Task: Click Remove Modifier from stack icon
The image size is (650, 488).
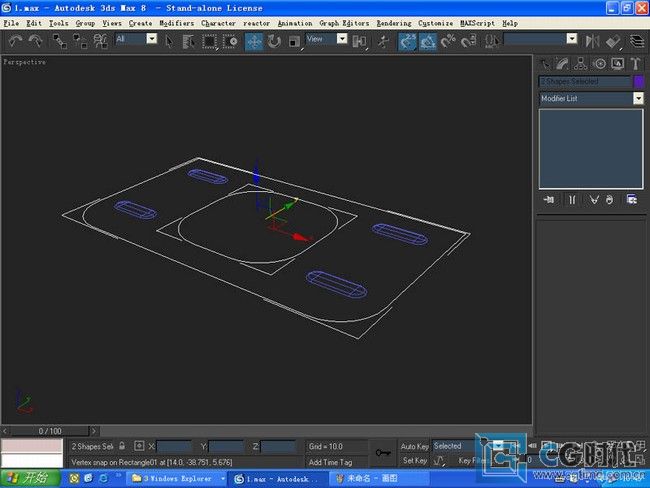Action: [x=609, y=200]
